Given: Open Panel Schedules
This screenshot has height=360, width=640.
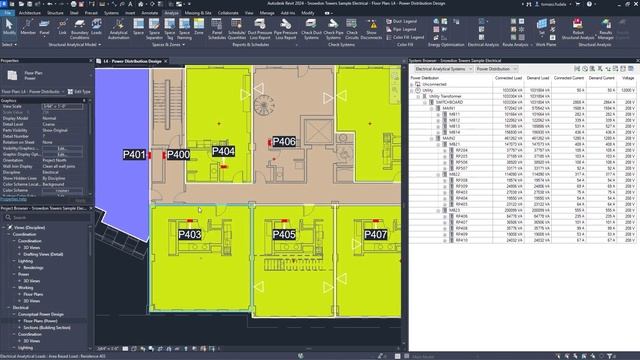Looking at the screenshot, I should point(217,29).
